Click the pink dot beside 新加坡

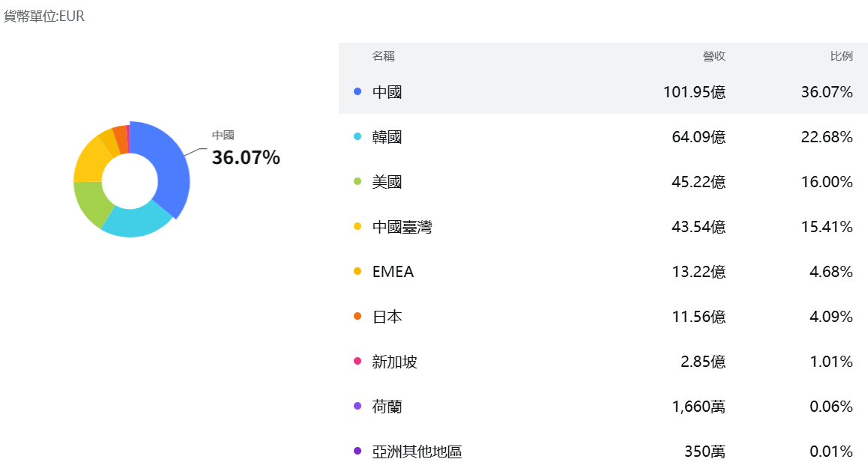tap(358, 362)
